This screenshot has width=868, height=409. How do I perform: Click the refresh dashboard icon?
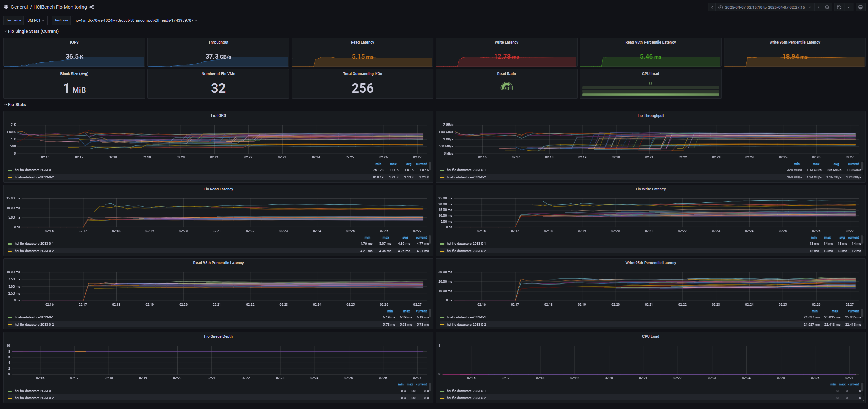click(839, 7)
